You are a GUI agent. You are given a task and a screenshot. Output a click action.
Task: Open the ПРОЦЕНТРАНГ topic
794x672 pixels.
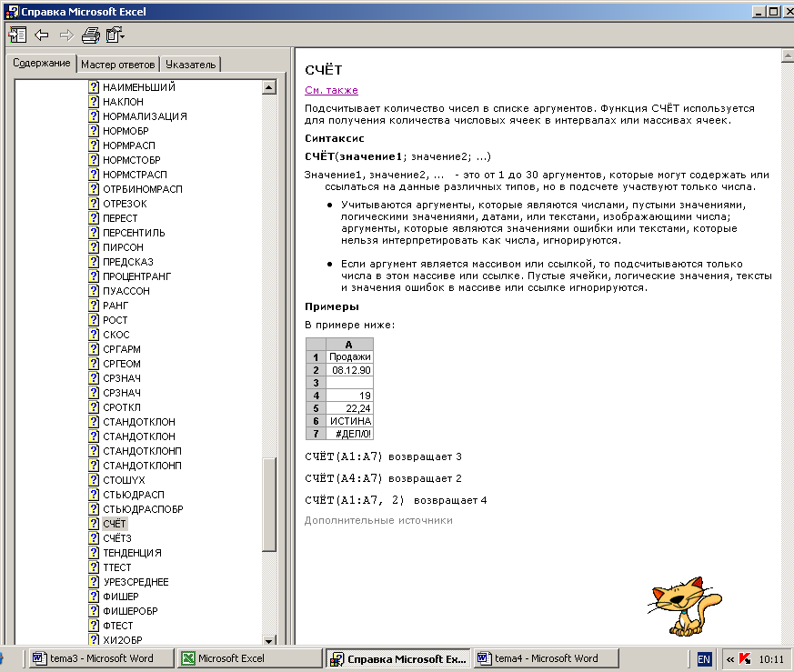136,276
